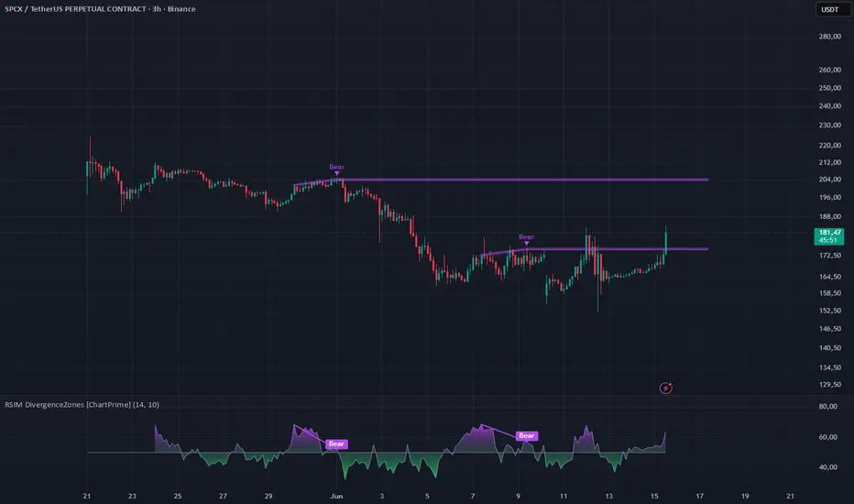Screen dimensions: 854x504
Task: Click the RSIM DivergenceZones indicator title
Action: (x=82, y=404)
